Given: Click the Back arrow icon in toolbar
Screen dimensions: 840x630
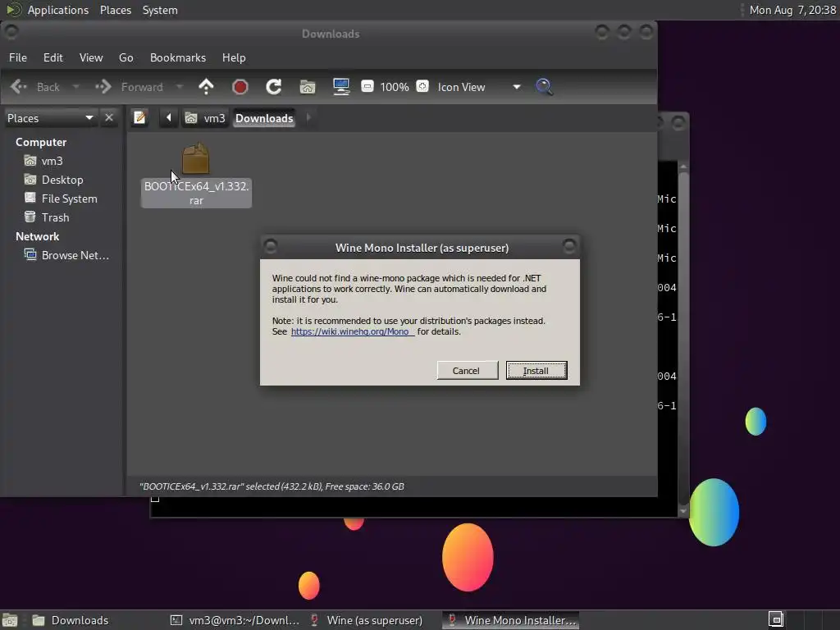Looking at the screenshot, I should click(x=19, y=87).
